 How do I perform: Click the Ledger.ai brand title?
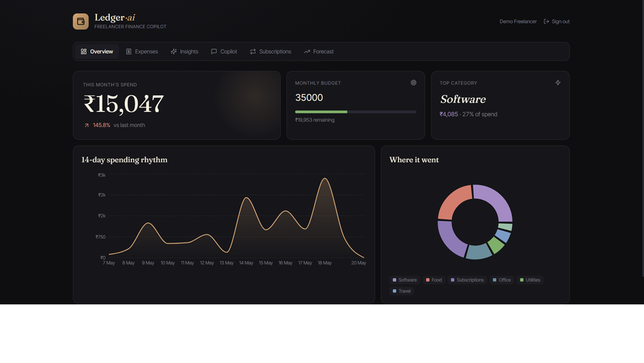coord(115,17)
